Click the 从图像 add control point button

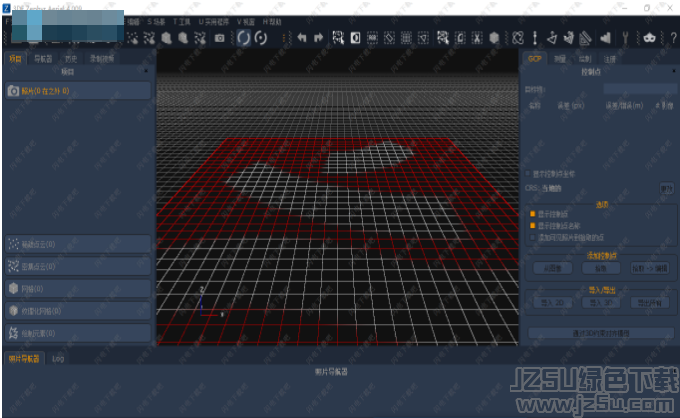pos(552,268)
